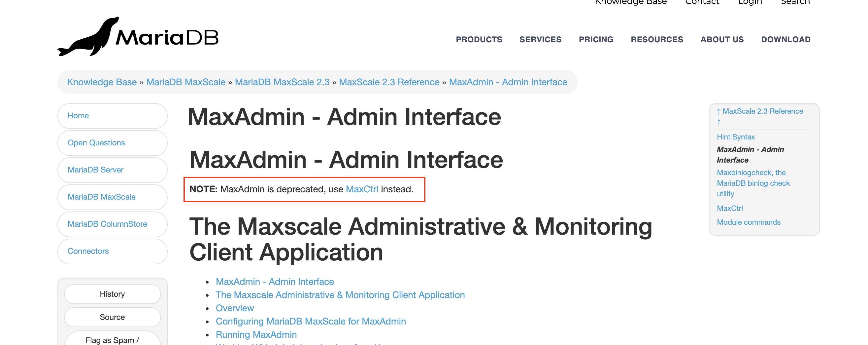868x345 pixels.
Task: Click the up arrow below MaxScale 2.3 Reference
Action: [718, 122]
